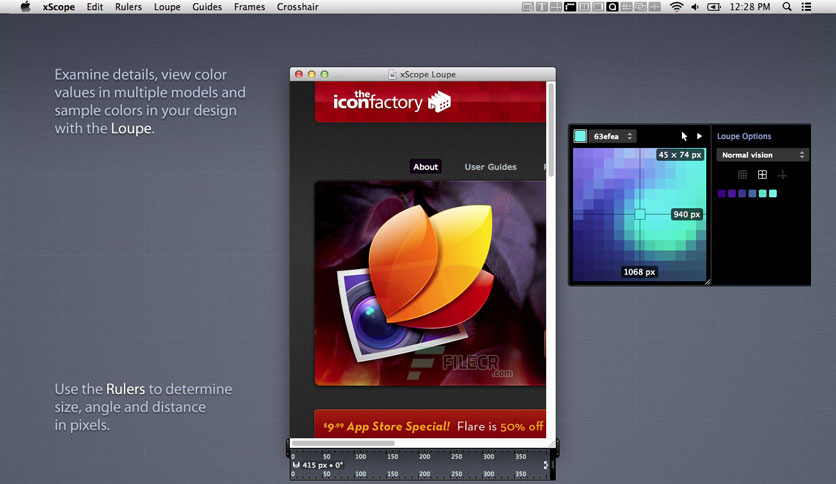The width and height of the screenshot is (836, 484).
Task: Click the battery status icon
Action: coord(714,7)
